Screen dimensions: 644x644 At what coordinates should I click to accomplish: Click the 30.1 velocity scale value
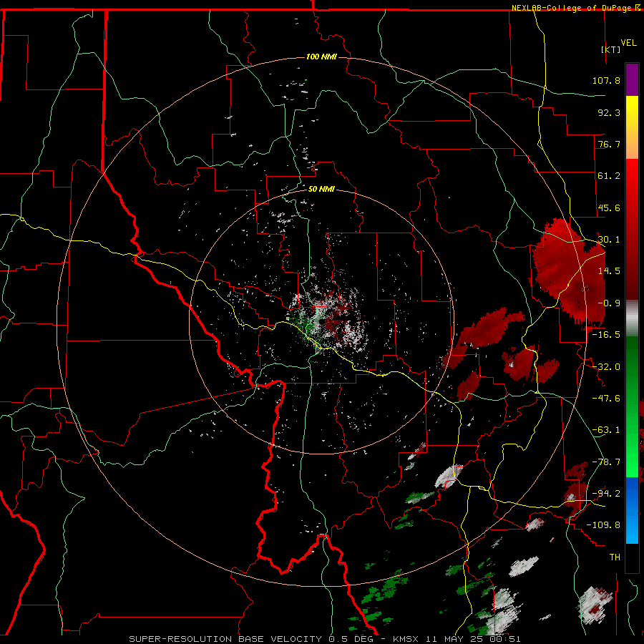pos(609,240)
